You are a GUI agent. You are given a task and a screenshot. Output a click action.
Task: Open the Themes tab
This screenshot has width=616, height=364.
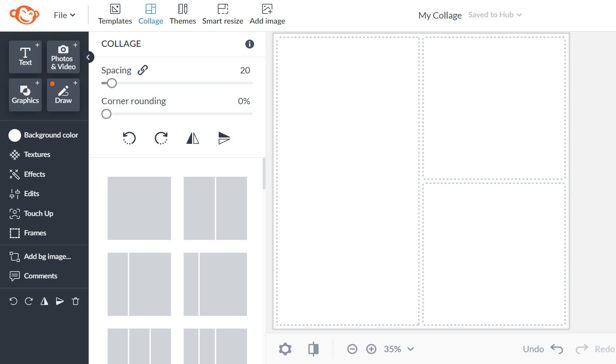point(182,14)
